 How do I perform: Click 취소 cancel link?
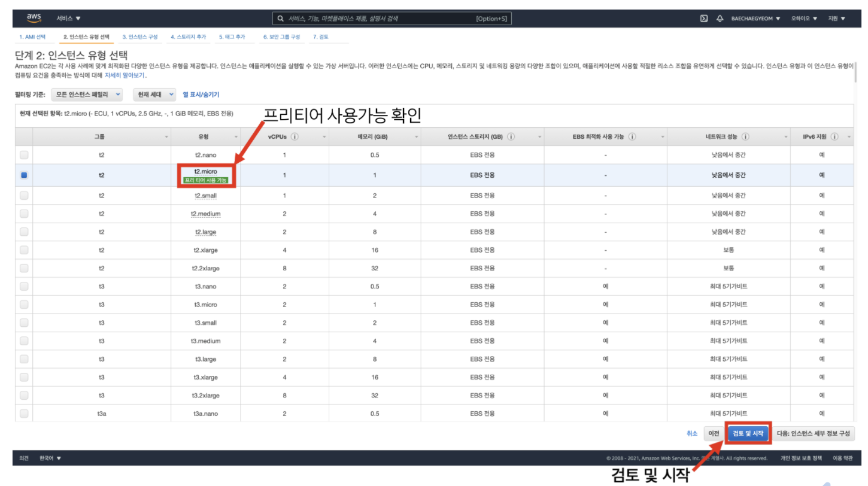[692, 433]
